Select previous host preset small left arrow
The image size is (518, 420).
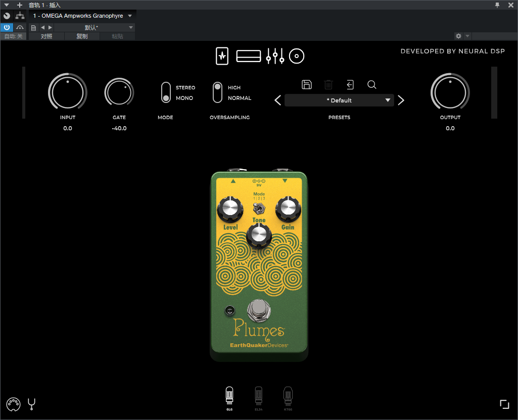[42, 28]
